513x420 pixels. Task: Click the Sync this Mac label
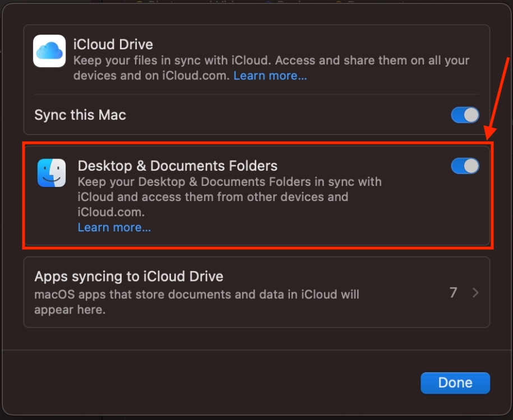click(80, 115)
